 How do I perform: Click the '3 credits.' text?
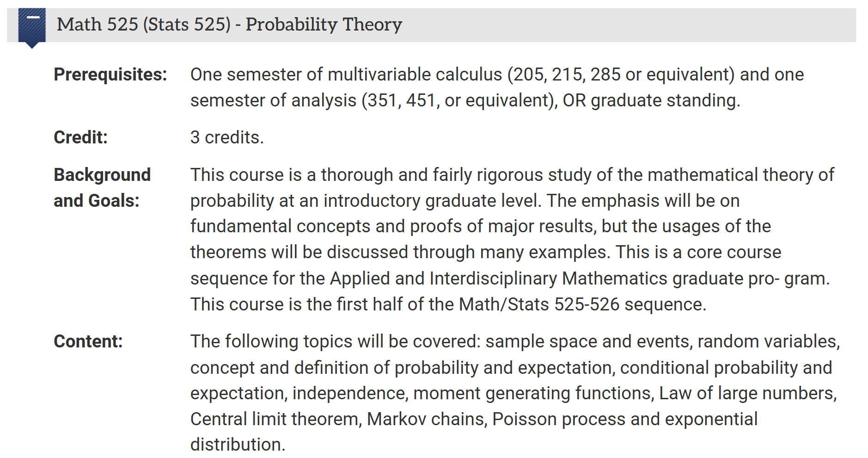(x=227, y=137)
